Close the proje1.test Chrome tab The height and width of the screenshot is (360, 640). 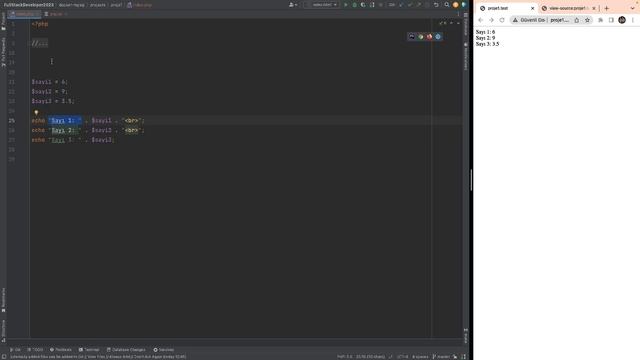(x=532, y=8)
